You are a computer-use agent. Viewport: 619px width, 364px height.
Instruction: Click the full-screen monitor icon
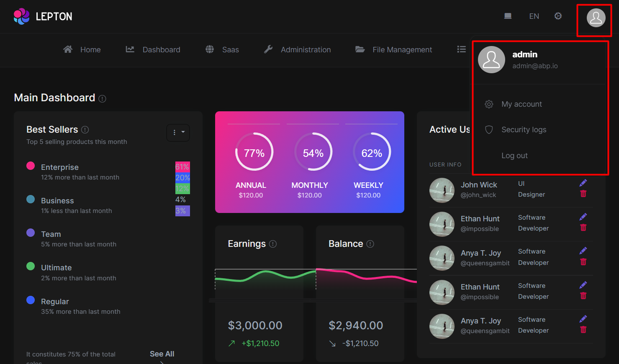(508, 15)
